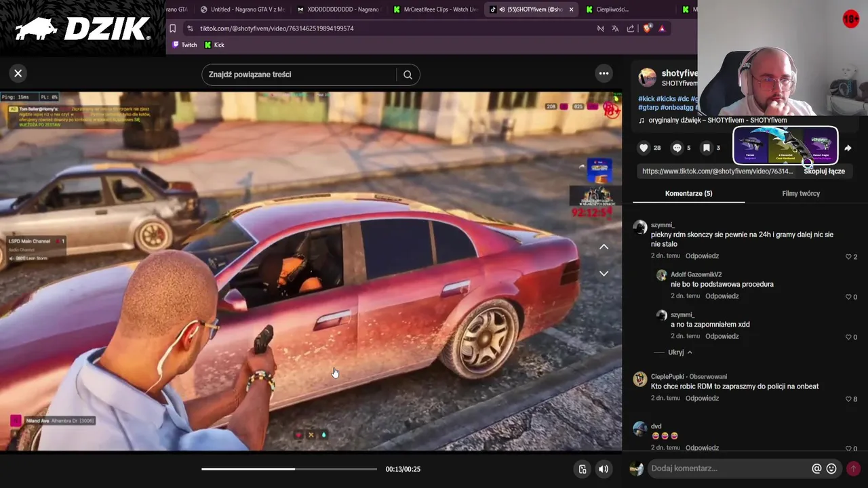The height and width of the screenshot is (488, 868).
Task: Switch to Filmy twórcy tab
Action: point(801,193)
